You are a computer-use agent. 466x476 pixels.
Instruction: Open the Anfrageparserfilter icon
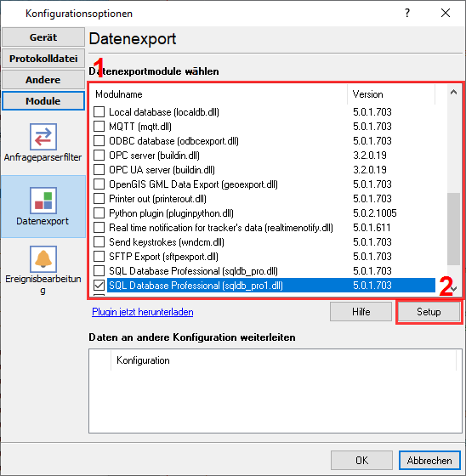tap(43, 137)
